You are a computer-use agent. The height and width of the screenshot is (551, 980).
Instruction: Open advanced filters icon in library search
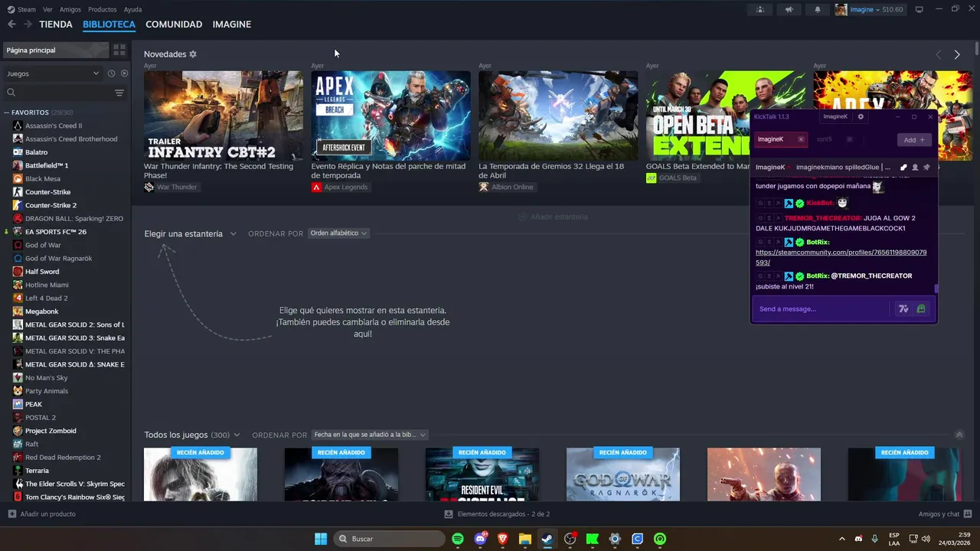pos(119,93)
